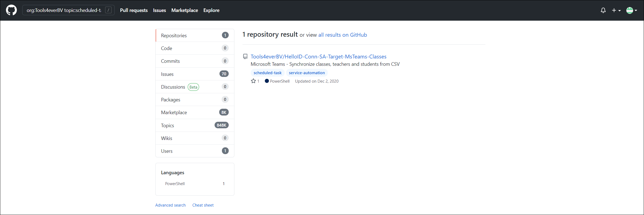Open the Cheat sheet link
The height and width of the screenshot is (215, 644).
pos(203,205)
